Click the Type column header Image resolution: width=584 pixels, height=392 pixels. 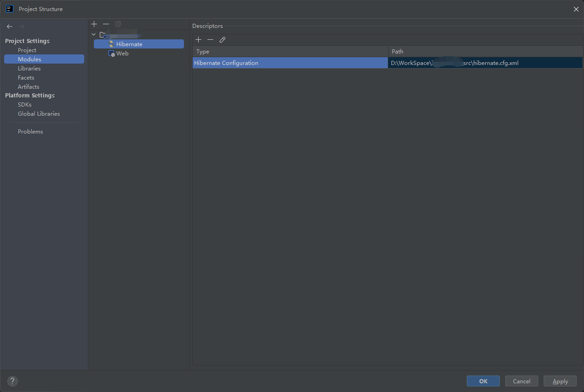coord(290,51)
